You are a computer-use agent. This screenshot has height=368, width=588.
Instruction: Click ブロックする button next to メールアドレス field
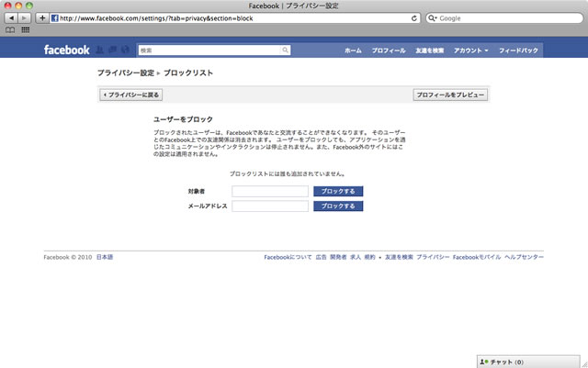pos(338,206)
